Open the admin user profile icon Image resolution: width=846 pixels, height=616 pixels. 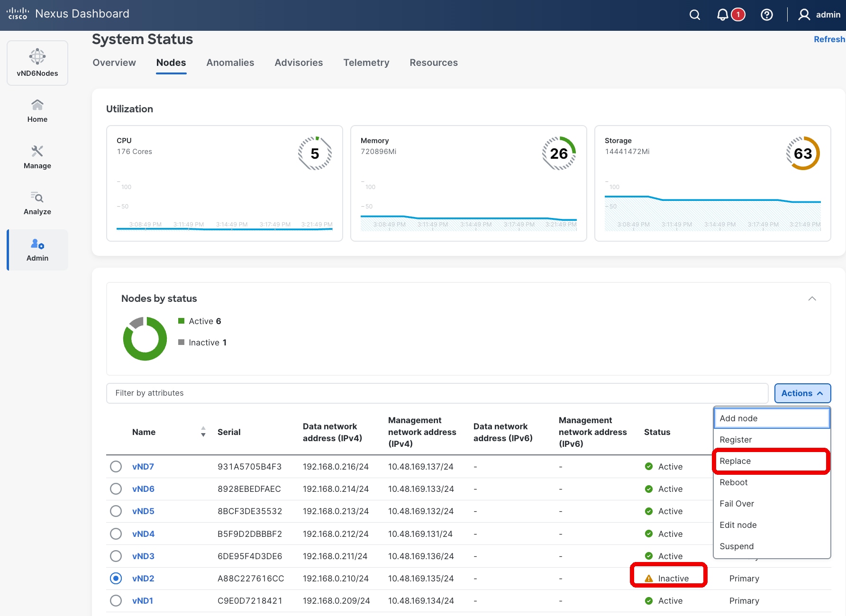point(804,15)
